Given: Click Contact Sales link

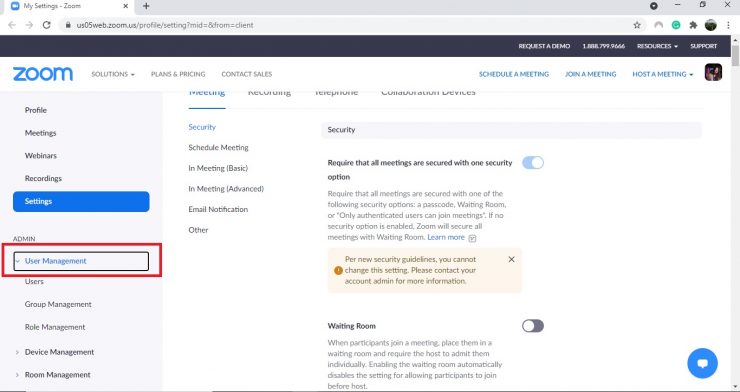Looking at the screenshot, I should tap(247, 74).
